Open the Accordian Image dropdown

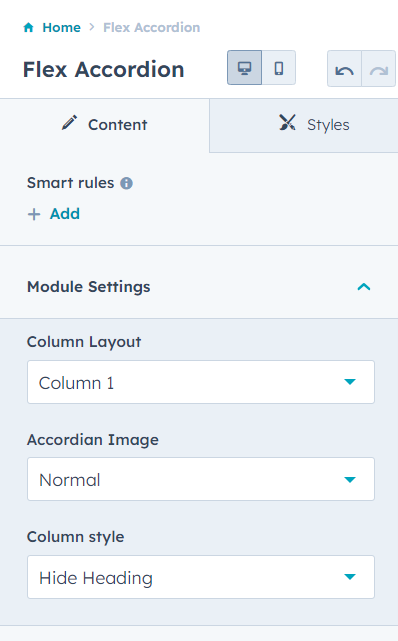pyautogui.click(x=201, y=479)
